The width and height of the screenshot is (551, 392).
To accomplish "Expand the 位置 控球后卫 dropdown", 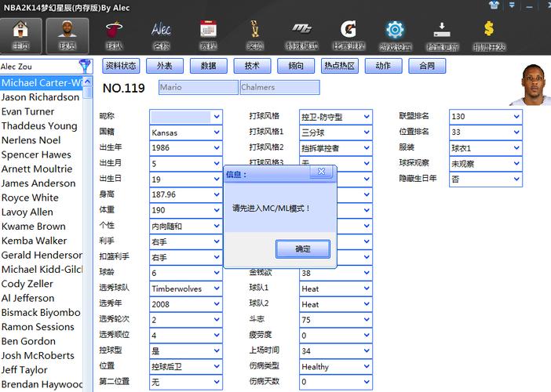I will point(217,366).
